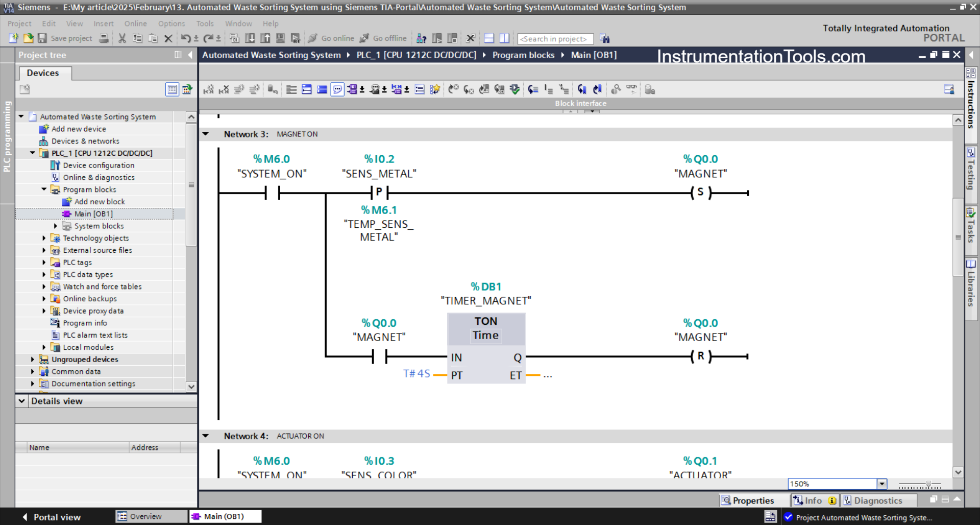Click the Redo arrow icon

(208, 38)
